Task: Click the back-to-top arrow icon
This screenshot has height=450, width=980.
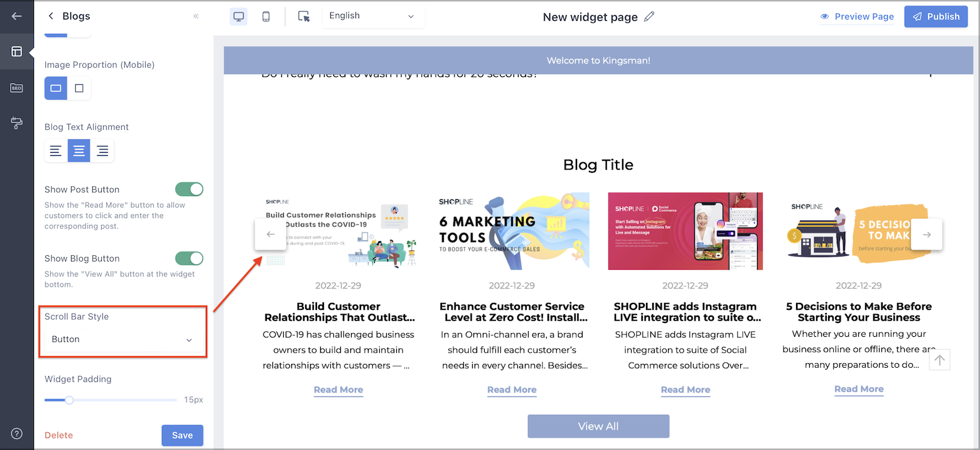Action: point(939,359)
